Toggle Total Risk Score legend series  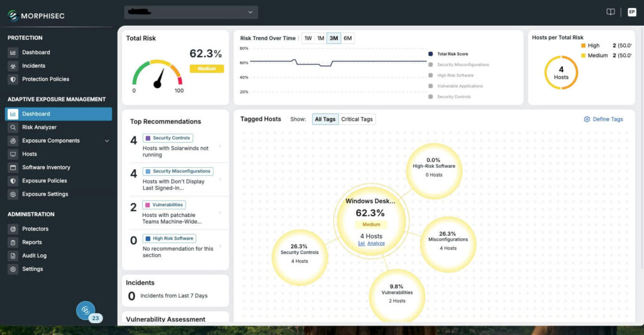(x=448, y=54)
